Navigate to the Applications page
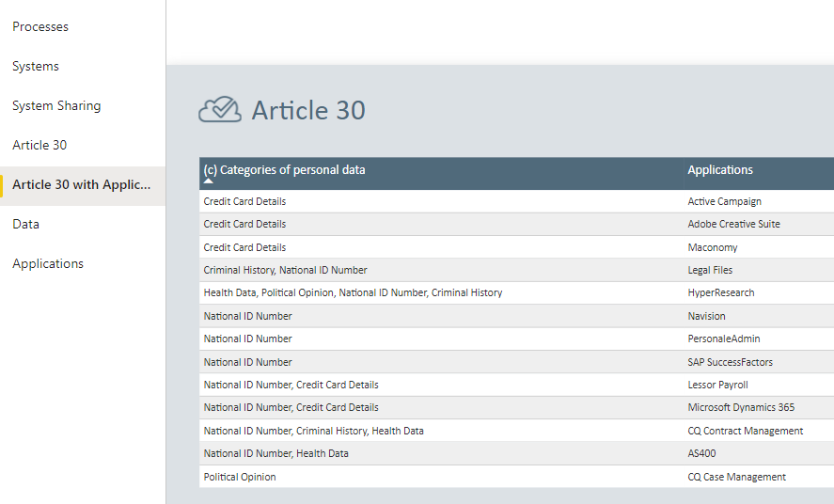834x504 pixels. 48,263
